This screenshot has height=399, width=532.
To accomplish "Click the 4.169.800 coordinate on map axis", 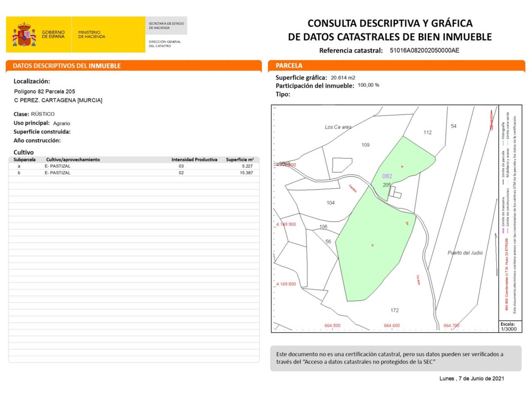I will [286, 284].
